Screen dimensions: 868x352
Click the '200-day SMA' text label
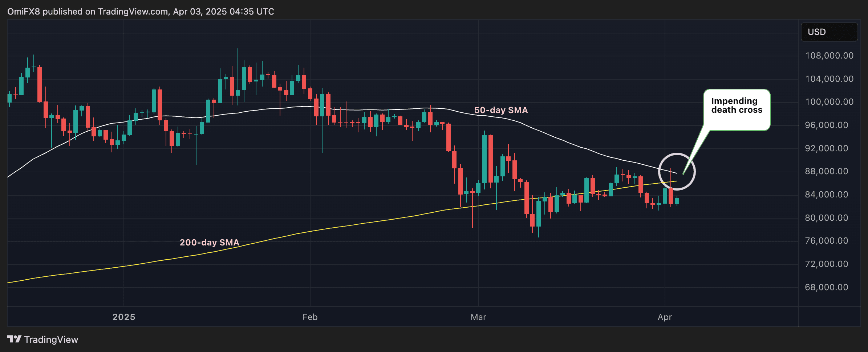pyautogui.click(x=209, y=243)
